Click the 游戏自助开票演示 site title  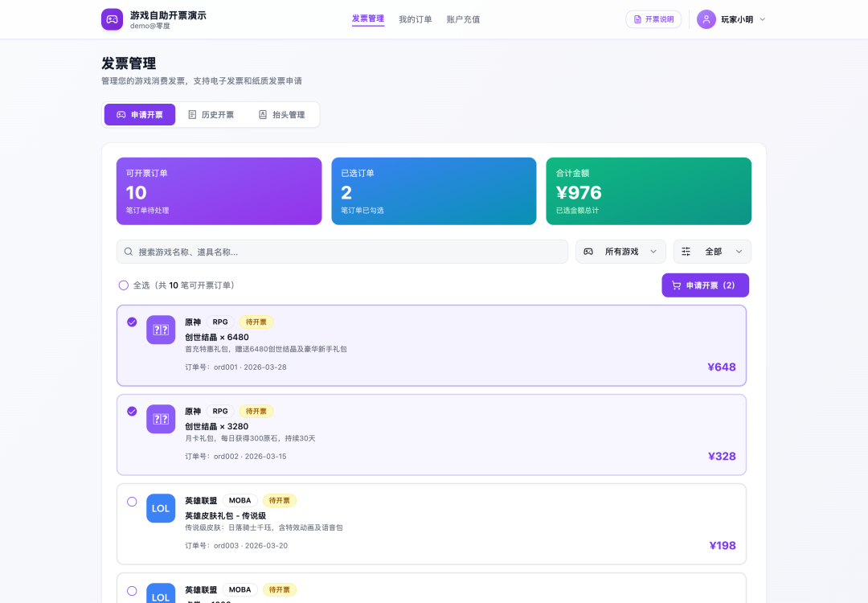coord(168,15)
